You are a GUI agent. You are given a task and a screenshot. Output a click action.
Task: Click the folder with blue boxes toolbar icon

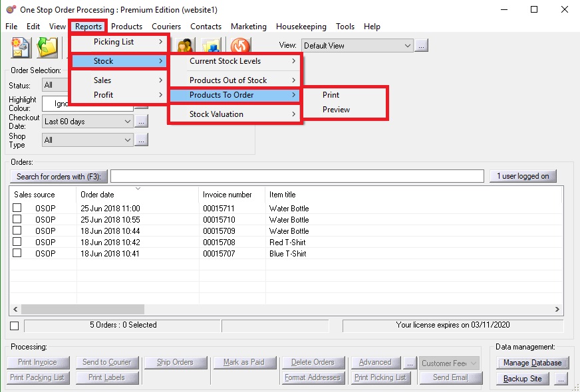pos(212,46)
